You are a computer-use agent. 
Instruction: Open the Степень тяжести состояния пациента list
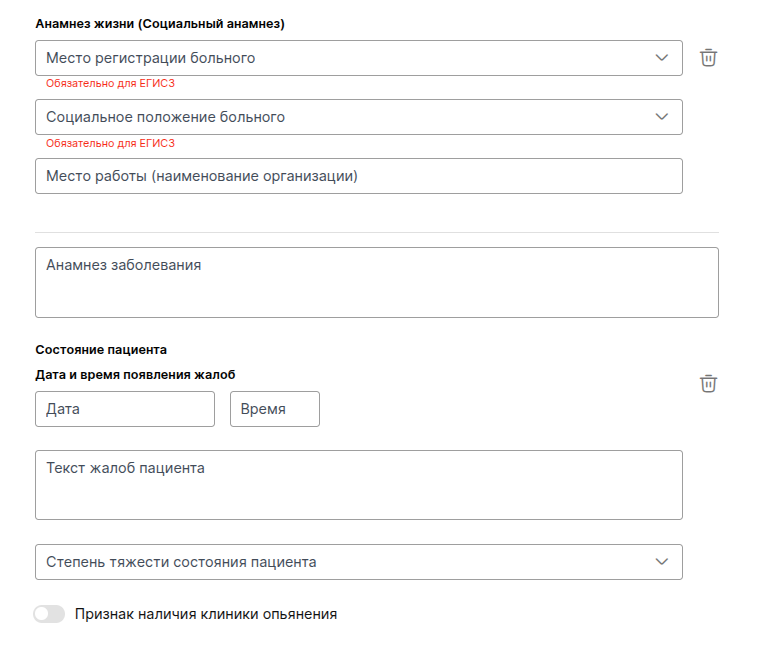pyautogui.click(x=340, y=562)
